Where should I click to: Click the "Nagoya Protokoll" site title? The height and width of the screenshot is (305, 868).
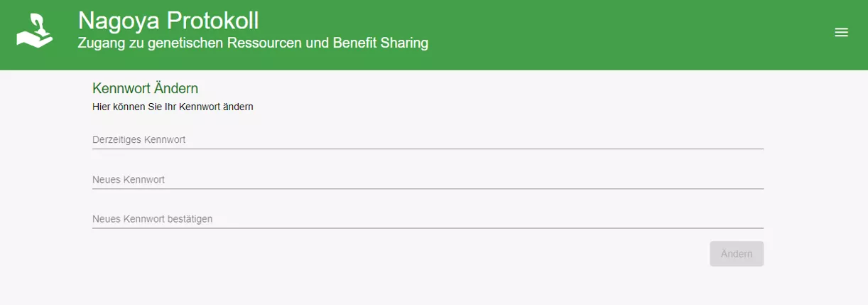click(x=168, y=20)
